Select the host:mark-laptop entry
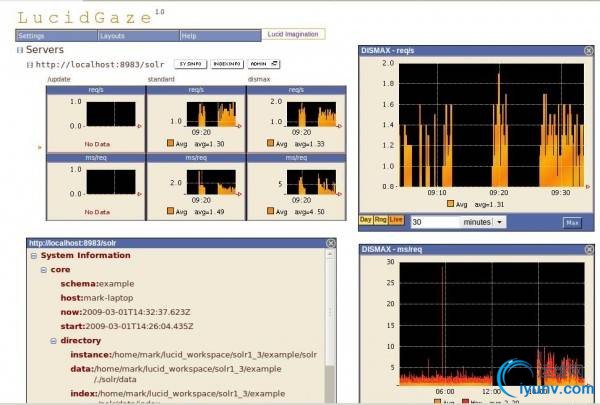600x405 pixels. [97, 298]
